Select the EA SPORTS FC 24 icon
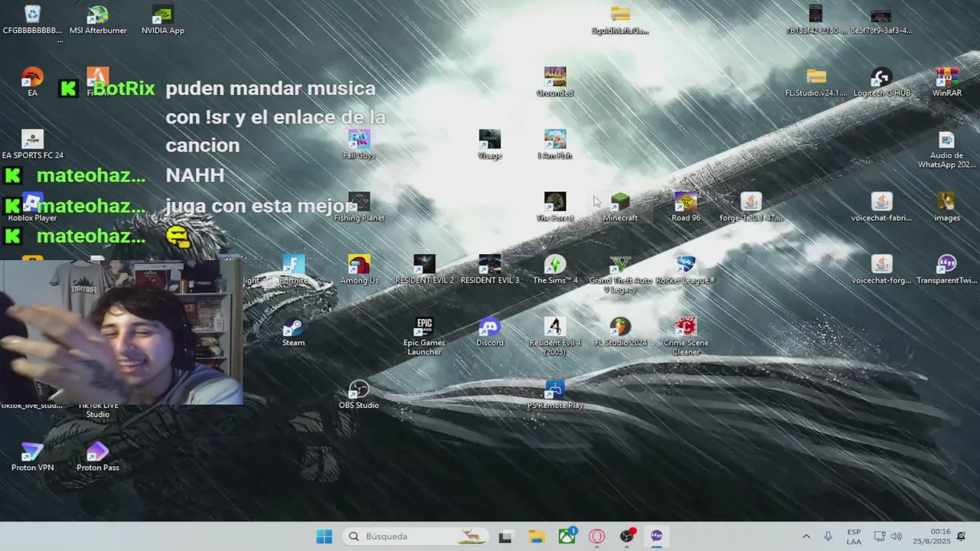 pyautogui.click(x=32, y=145)
